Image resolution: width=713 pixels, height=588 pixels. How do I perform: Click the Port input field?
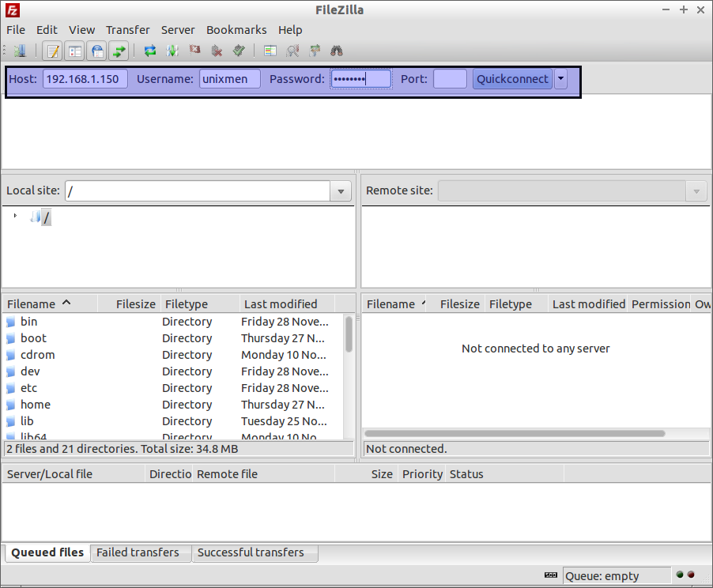coord(451,79)
